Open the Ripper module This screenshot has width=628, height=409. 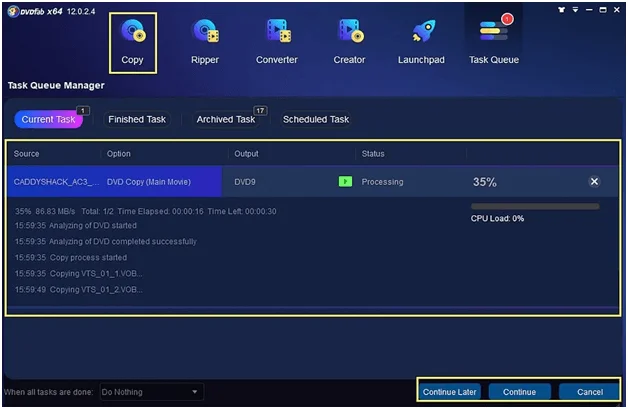pyautogui.click(x=205, y=43)
